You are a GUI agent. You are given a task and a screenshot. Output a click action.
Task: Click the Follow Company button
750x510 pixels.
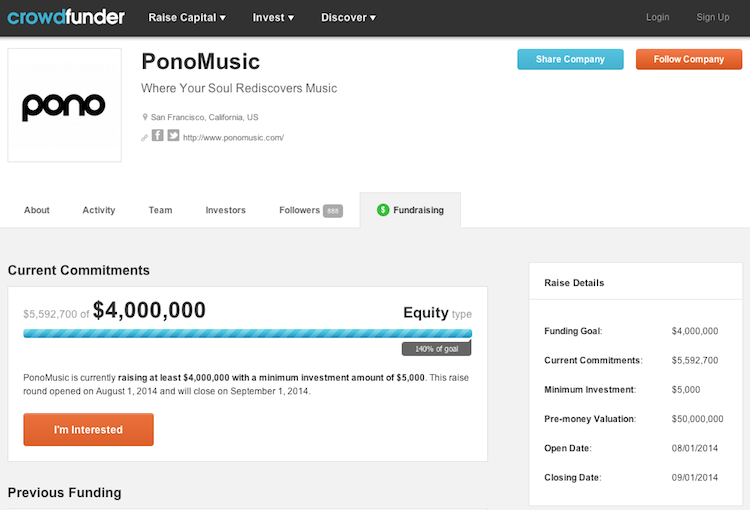[x=689, y=59]
